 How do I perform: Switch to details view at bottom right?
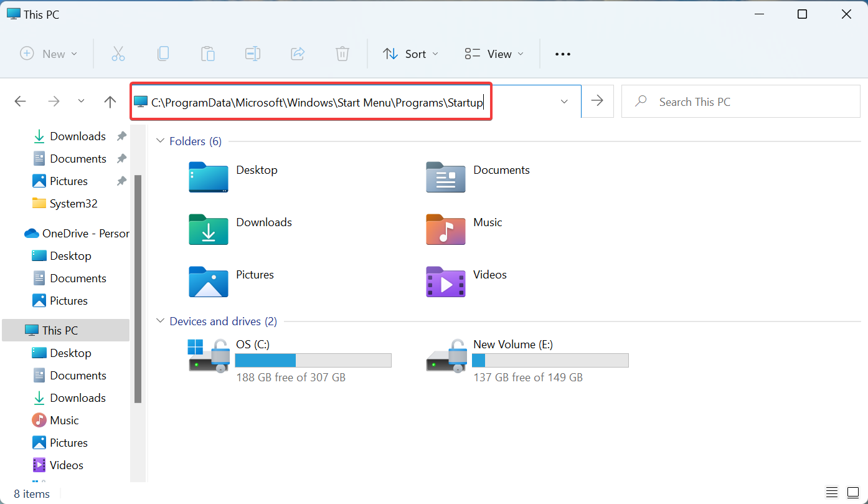pos(832,493)
